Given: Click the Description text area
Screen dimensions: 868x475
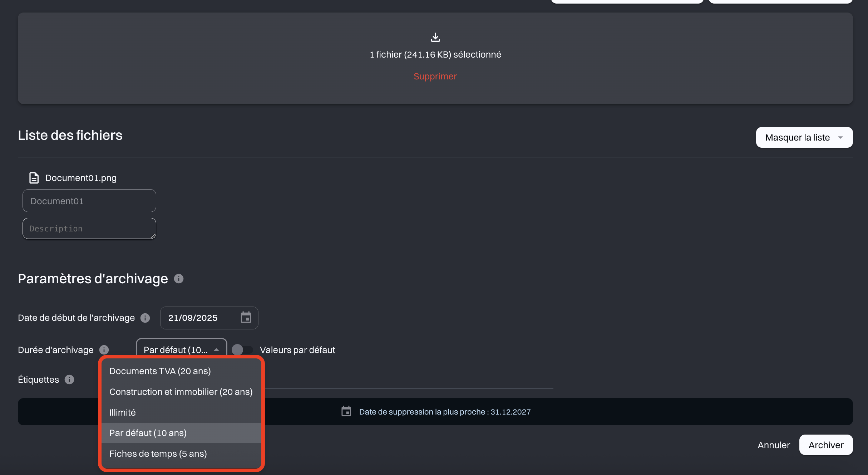Looking at the screenshot, I should tap(89, 229).
